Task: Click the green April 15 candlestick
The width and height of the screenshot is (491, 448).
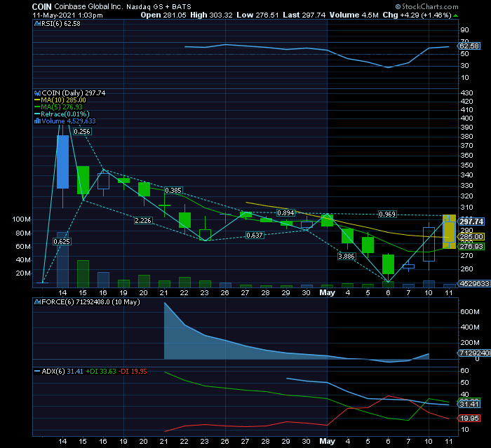Action: 83,180
